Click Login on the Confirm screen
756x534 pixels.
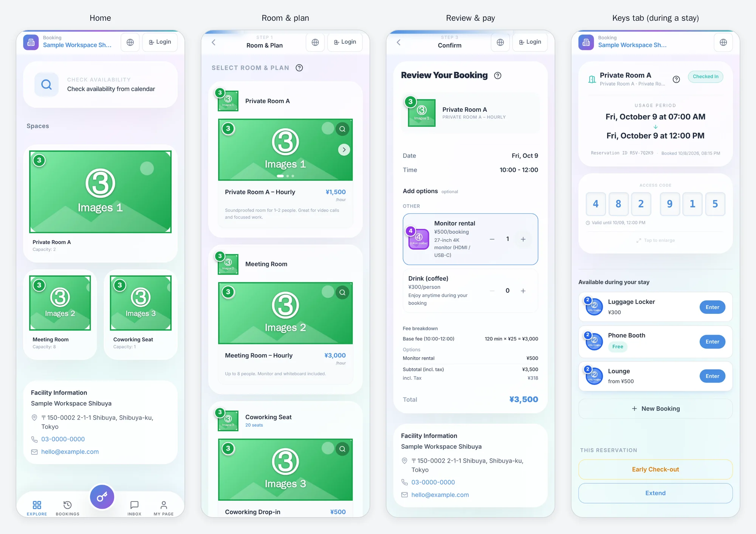pyautogui.click(x=530, y=42)
